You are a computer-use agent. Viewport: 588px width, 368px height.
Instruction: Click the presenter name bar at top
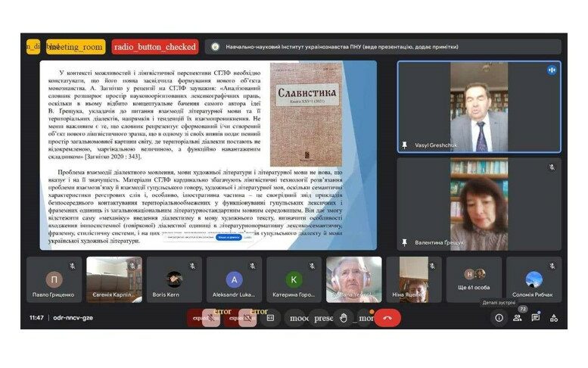coord(333,47)
